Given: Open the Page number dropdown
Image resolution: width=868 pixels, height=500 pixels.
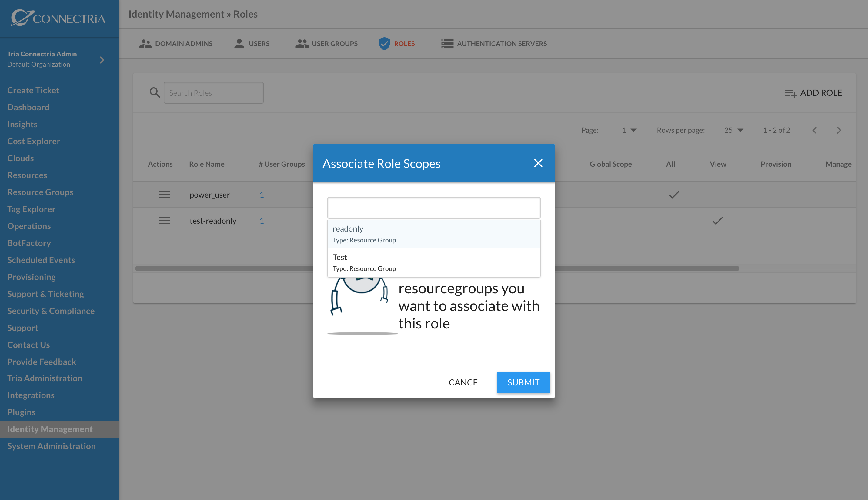Looking at the screenshot, I should click(629, 130).
